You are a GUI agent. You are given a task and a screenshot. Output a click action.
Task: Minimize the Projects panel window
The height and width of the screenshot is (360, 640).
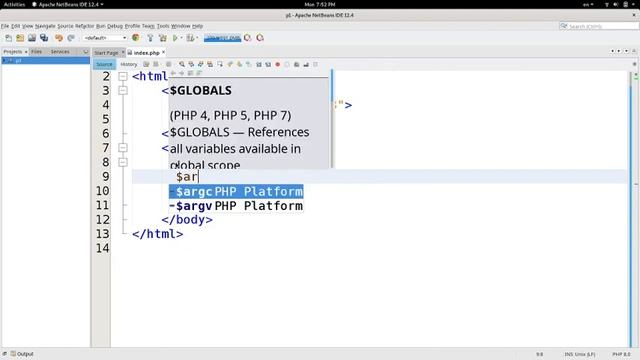85,52
